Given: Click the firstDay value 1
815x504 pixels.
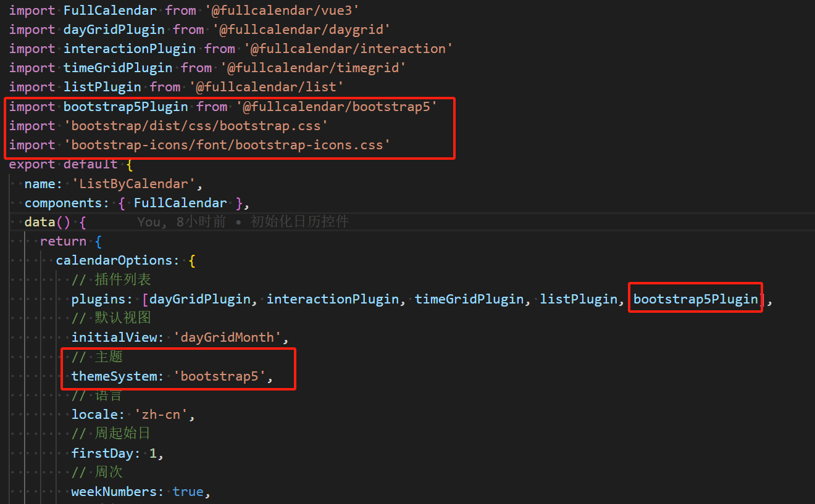Looking at the screenshot, I should tap(153, 453).
